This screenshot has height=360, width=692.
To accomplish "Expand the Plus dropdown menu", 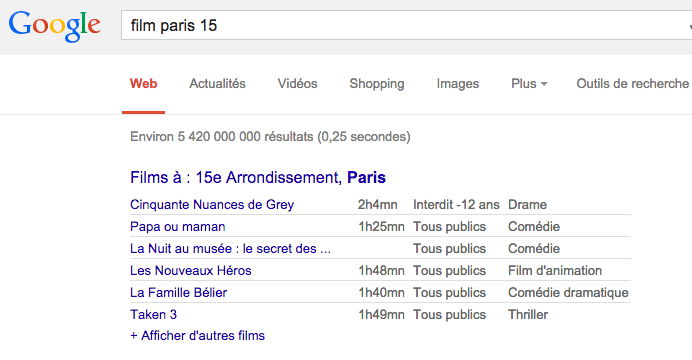I will (529, 83).
